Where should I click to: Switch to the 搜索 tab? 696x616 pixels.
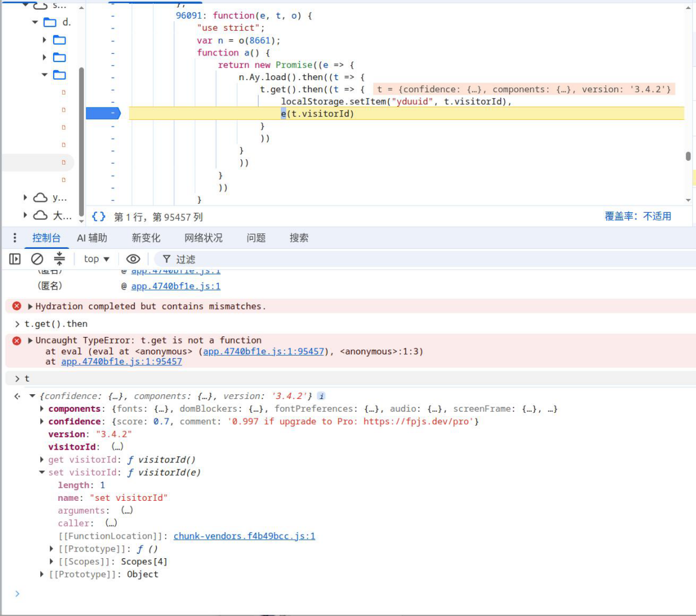click(299, 238)
